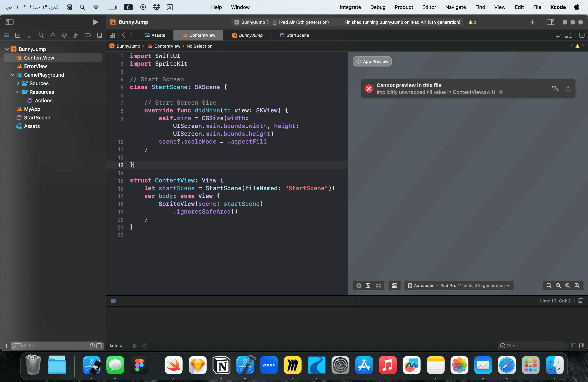The width and height of the screenshot is (588, 382).
Task: Zoom out the preview canvas
Action: click(549, 286)
